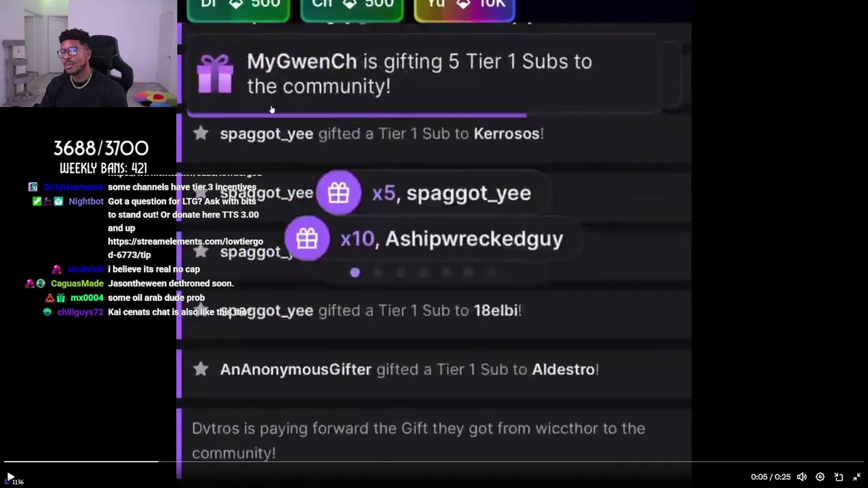Click the x5 spaggot_yee gift badge icon
This screenshot has width=868, height=488.
coord(338,193)
